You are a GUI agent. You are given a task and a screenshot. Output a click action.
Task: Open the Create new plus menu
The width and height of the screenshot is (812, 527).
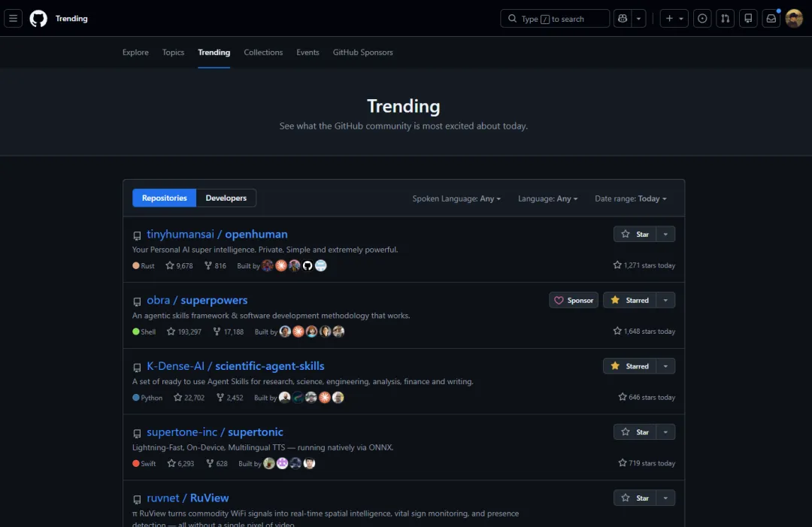click(x=674, y=19)
